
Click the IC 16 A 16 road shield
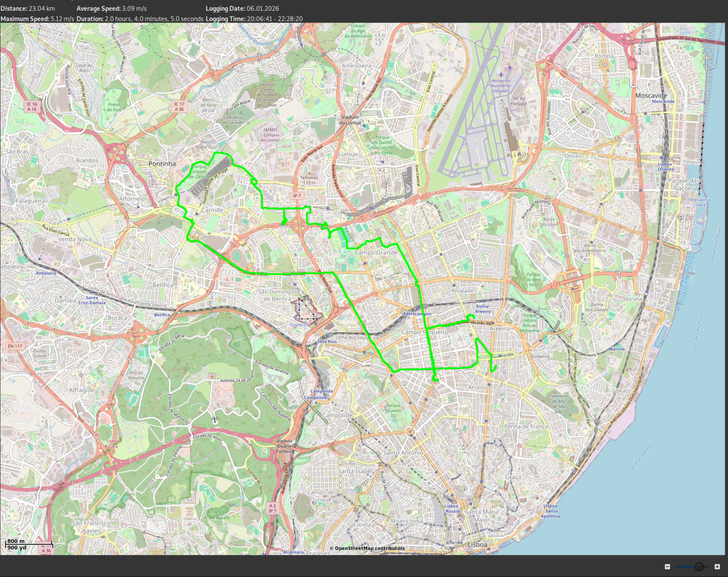click(32, 107)
